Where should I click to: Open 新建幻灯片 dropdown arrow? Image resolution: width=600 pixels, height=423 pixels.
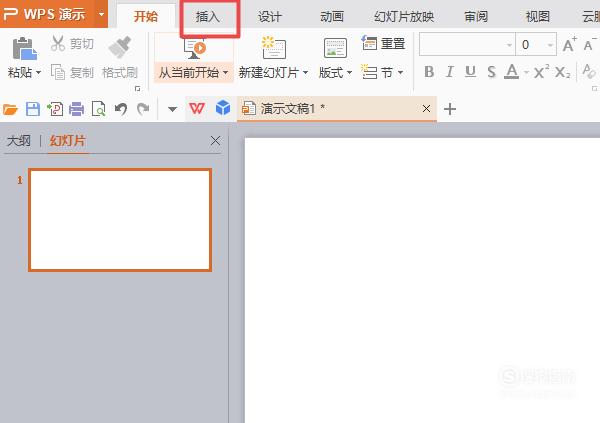(305, 72)
